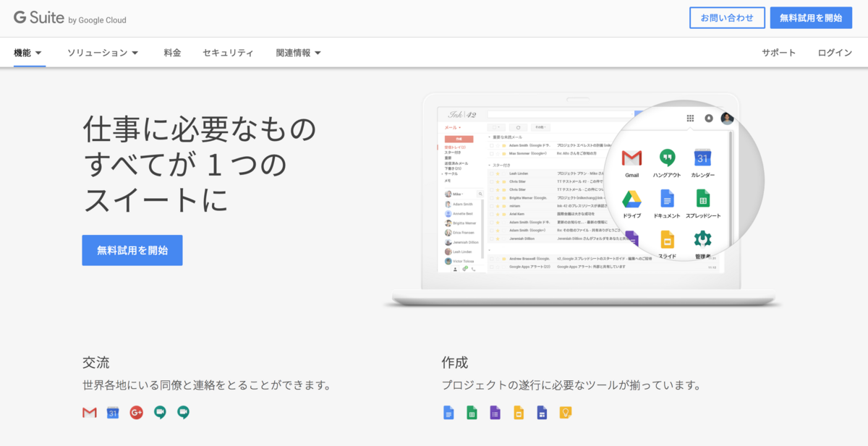Click the ドライブ icon in illustration launcher
Viewport: 868px width, 446px height.
point(632,199)
